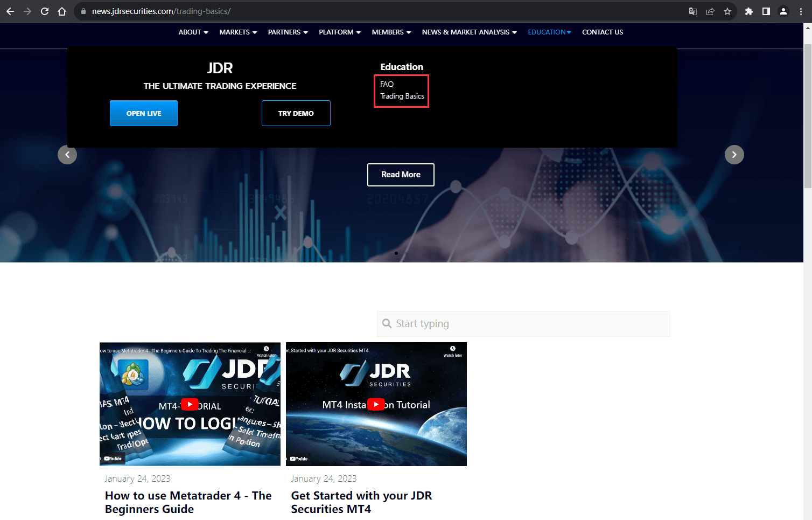
Task: Open the profile avatar icon
Action: click(783, 11)
